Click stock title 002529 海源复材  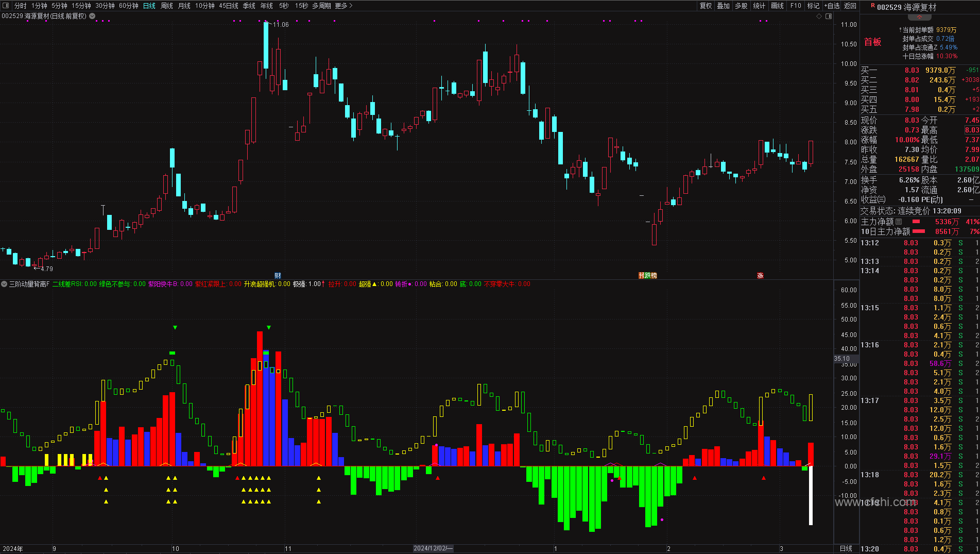pos(906,7)
